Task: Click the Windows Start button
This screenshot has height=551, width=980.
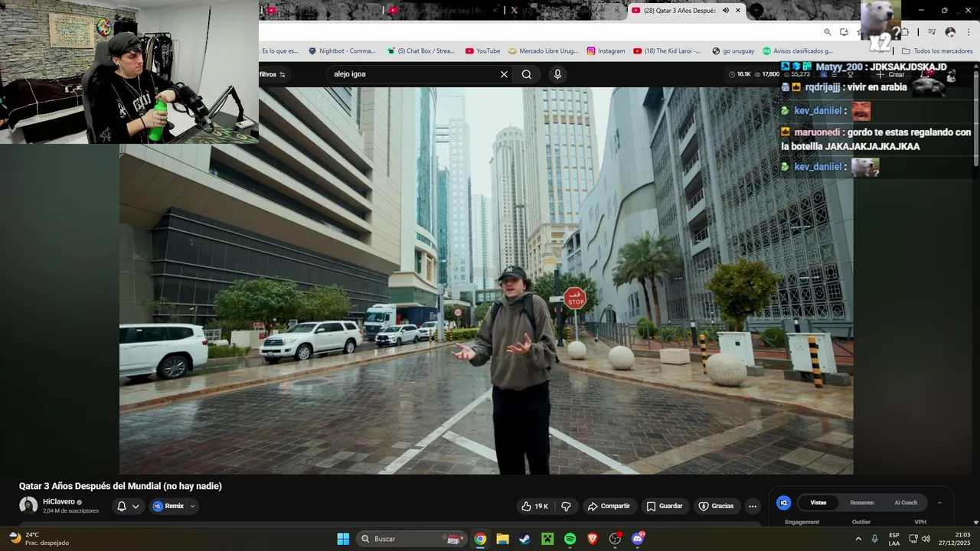Action: pyautogui.click(x=343, y=539)
